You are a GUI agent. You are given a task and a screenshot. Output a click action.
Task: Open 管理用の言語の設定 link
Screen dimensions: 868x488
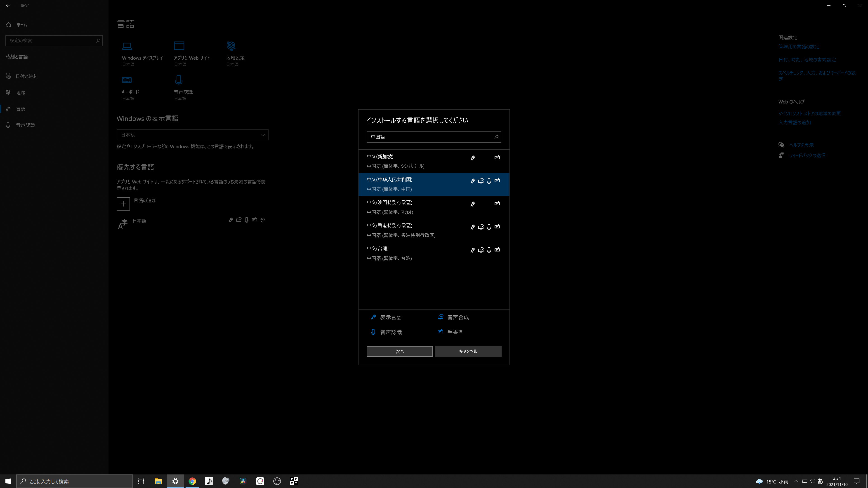pyautogui.click(x=799, y=47)
